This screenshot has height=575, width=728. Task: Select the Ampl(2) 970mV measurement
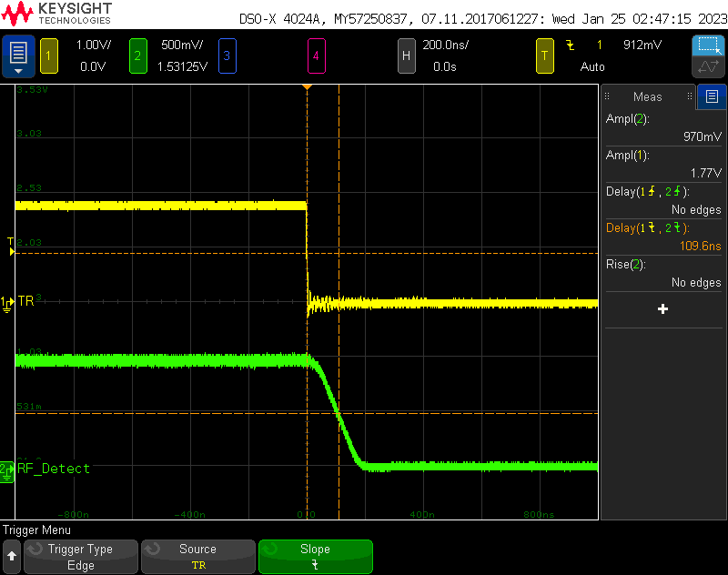(x=663, y=127)
